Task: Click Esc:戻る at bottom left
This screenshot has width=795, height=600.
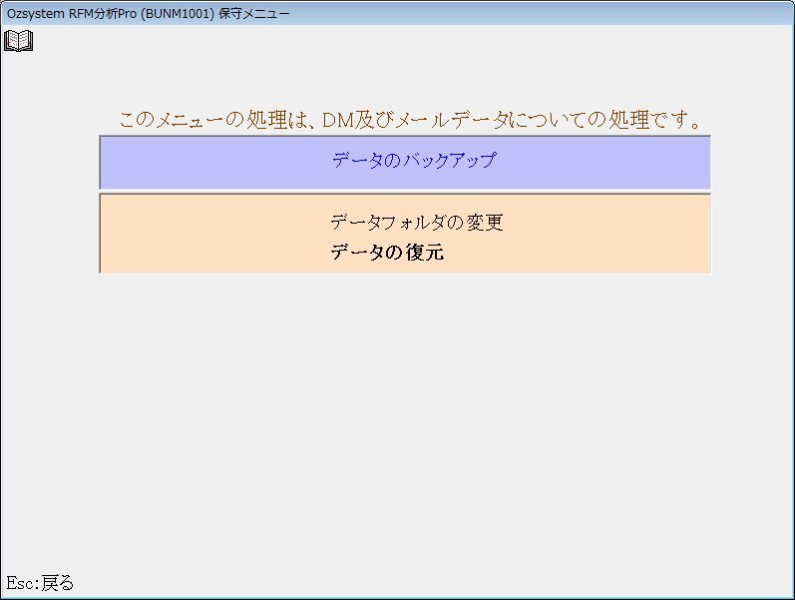Action: [40, 583]
